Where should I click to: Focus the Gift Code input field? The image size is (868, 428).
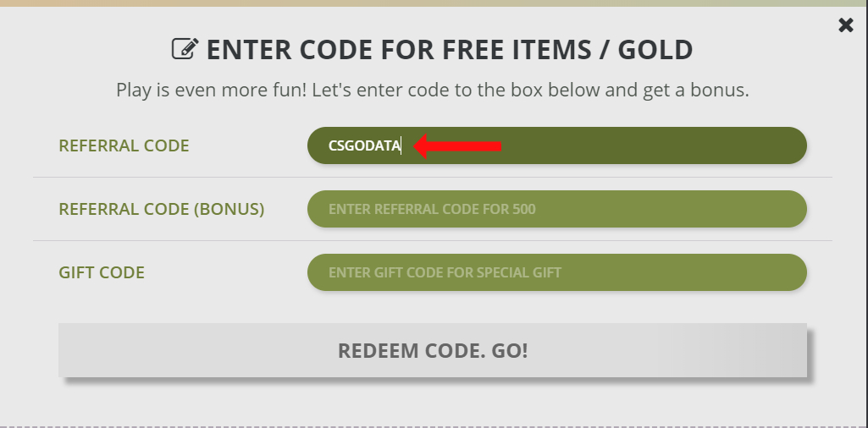tap(556, 272)
